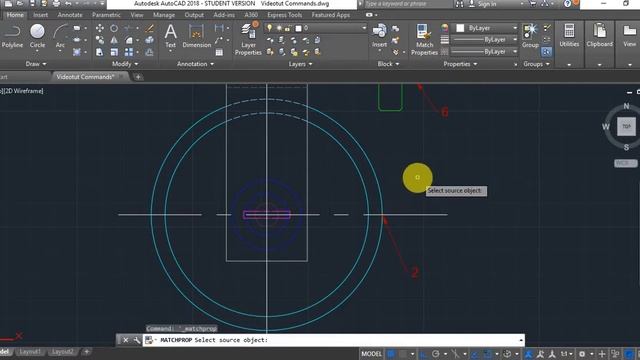The width and height of the screenshot is (640, 360).
Task: Expand the Draw panel
Action: point(36,64)
